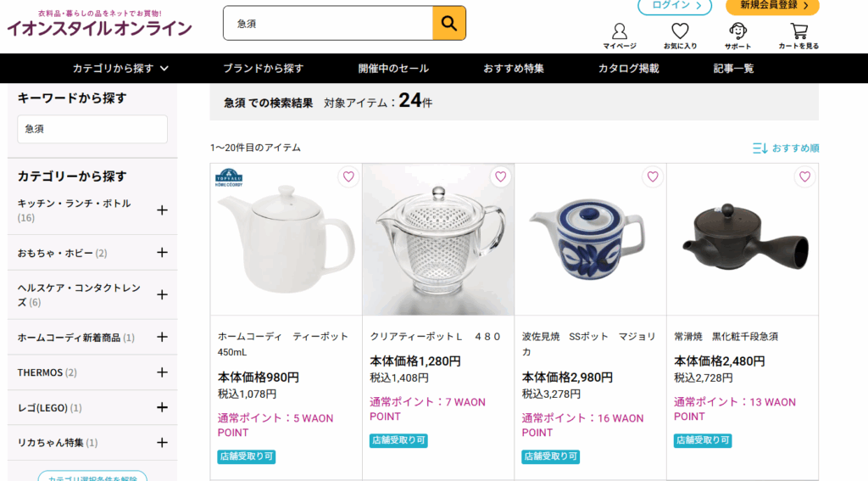Click the sidebar keyword search field
Viewport: 868px width, 481px height.
click(x=92, y=129)
